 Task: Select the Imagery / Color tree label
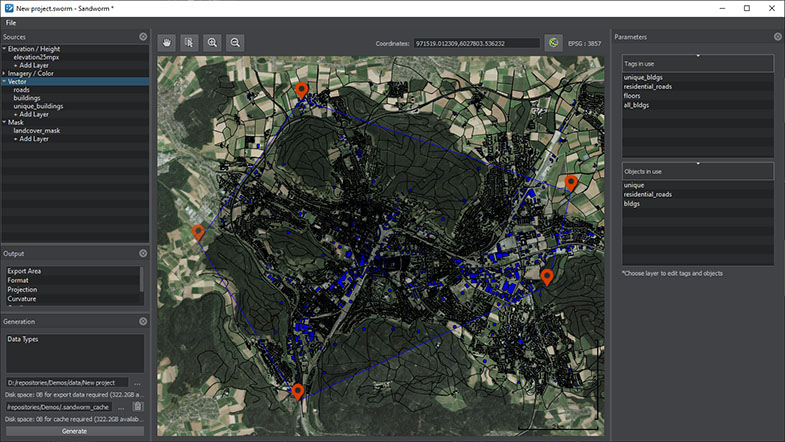(31, 73)
